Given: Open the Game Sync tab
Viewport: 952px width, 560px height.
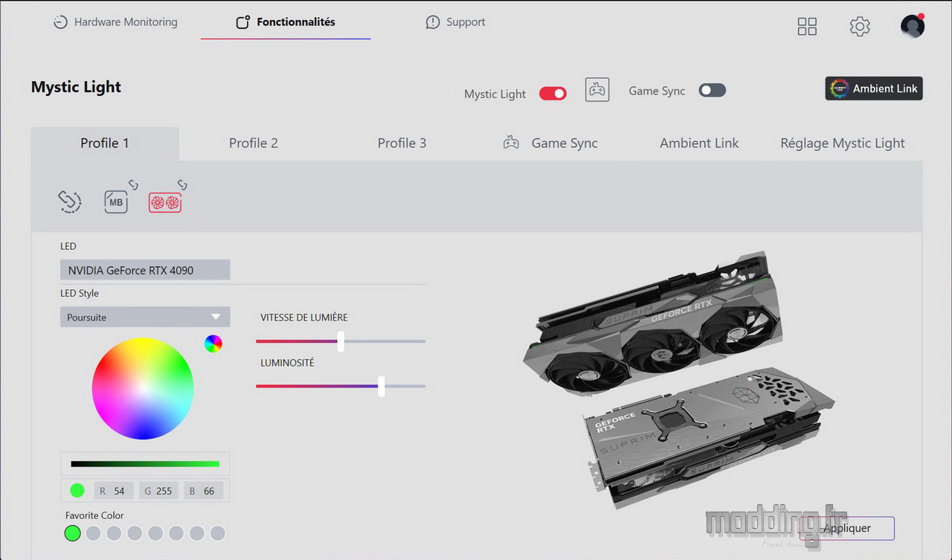Looking at the screenshot, I should coord(551,143).
